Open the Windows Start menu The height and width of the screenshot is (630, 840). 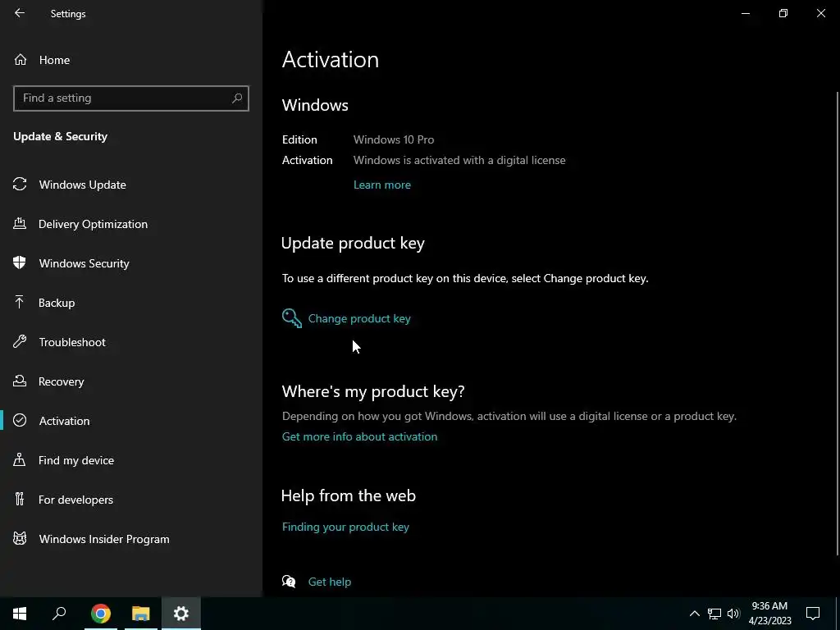click(x=20, y=614)
